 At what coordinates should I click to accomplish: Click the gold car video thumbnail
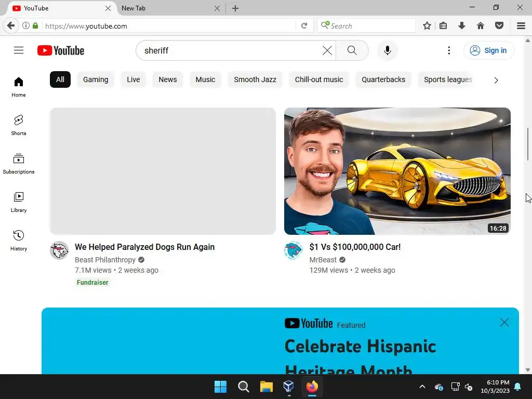point(397,171)
